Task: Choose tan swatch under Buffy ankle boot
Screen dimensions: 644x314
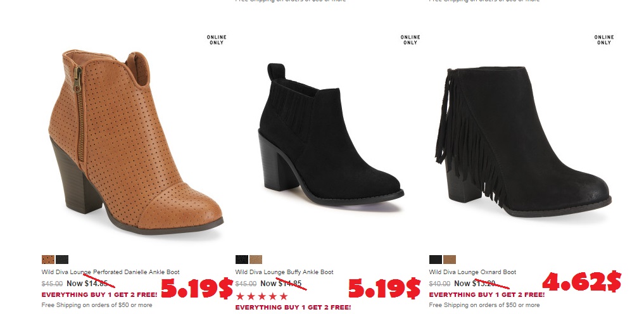Action: coord(256,260)
